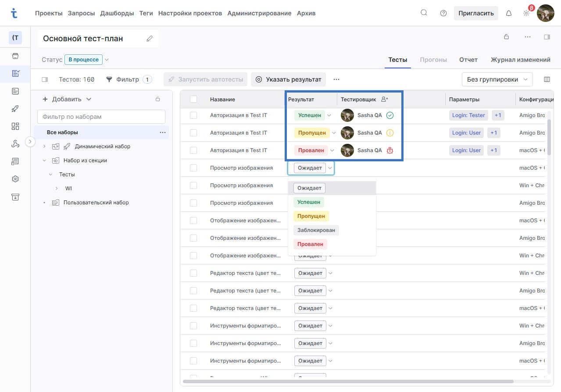
Task: Check the first Авторизация в Test IT row
Action: 193,115
